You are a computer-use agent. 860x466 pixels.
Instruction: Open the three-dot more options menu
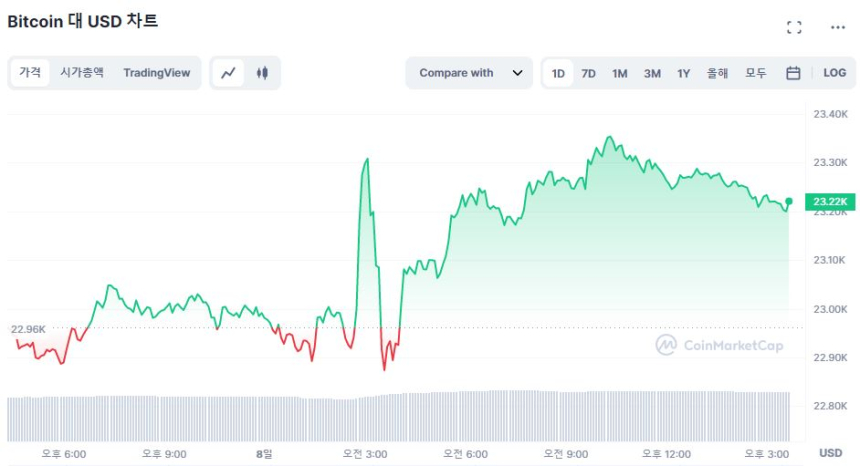pyautogui.click(x=837, y=27)
